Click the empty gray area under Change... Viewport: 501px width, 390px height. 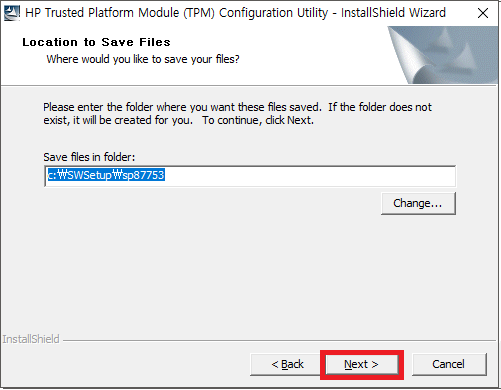tap(250, 273)
